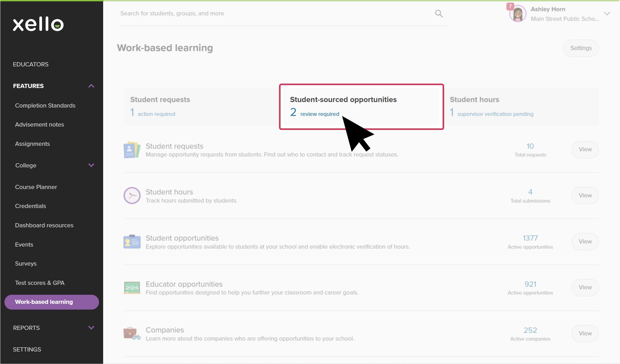
Task: Click the Educator opportunities chalkboard icon
Action: [x=132, y=288]
